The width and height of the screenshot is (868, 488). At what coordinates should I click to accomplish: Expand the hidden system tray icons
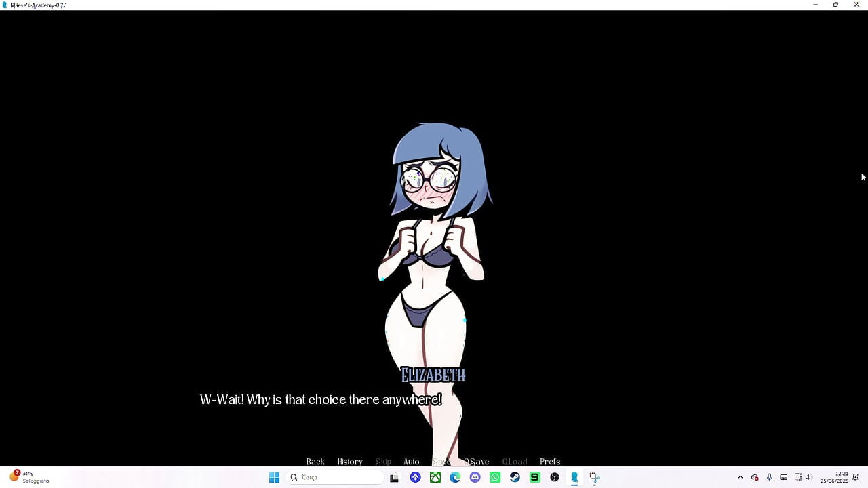(740, 477)
